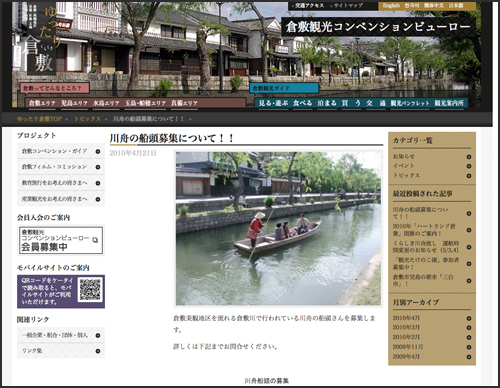Open the 水島エリア menu item

(106, 103)
